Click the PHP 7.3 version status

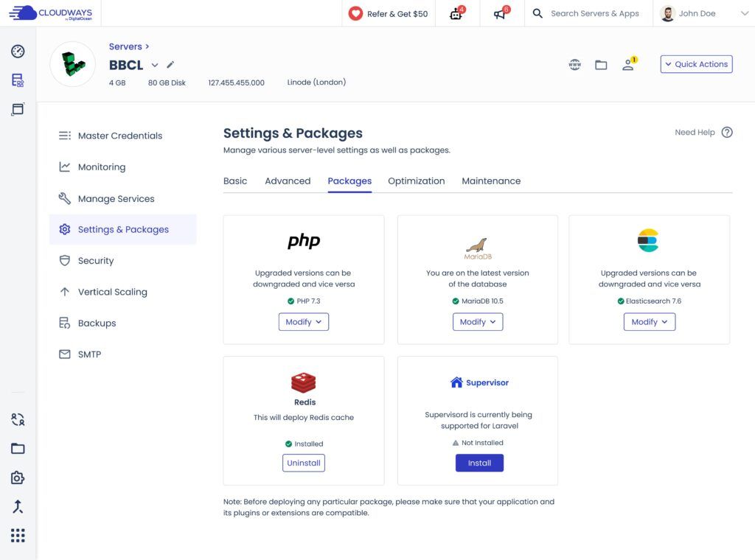click(x=304, y=301)
